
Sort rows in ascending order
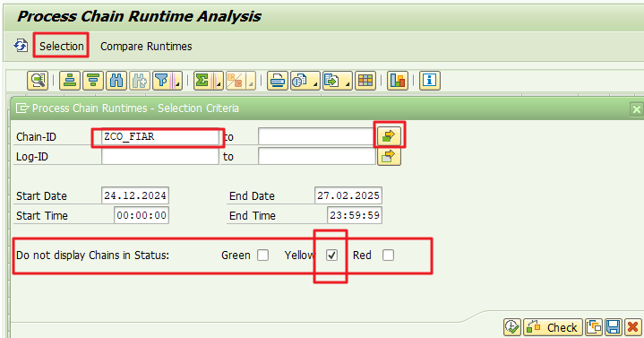point(69,80)
